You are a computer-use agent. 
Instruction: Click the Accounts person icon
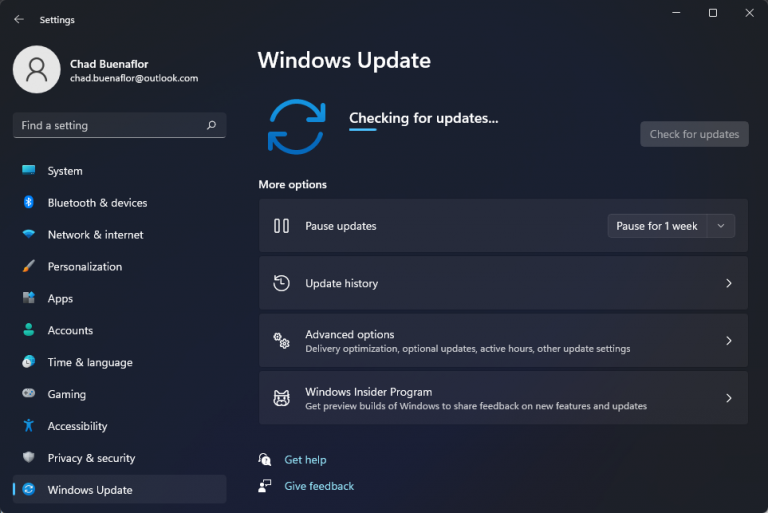tap(28, 330)
